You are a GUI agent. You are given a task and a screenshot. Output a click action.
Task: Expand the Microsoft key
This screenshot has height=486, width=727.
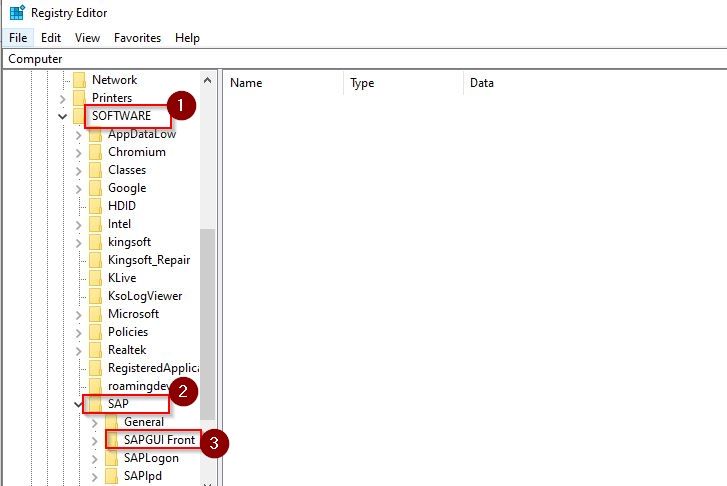(x=78, y=315)
